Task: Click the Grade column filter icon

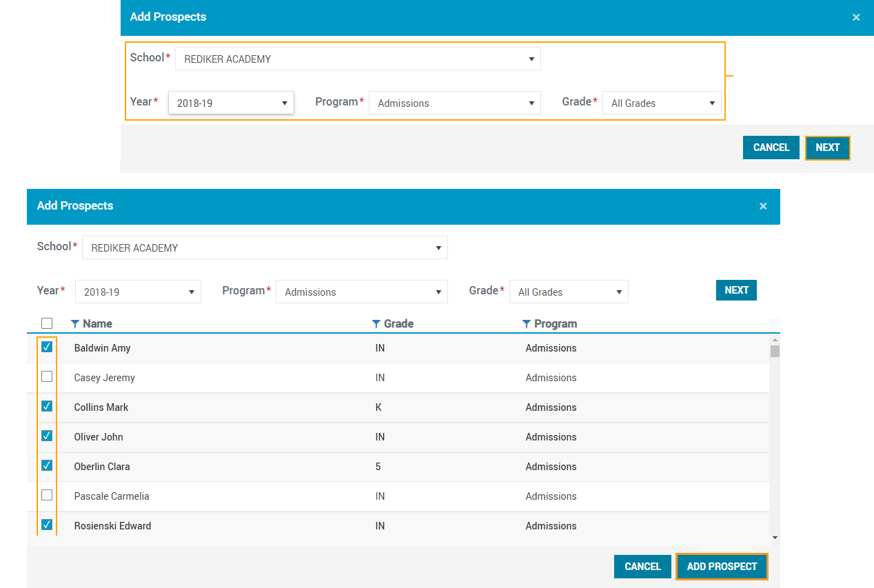Action: (x=376, y=324)
